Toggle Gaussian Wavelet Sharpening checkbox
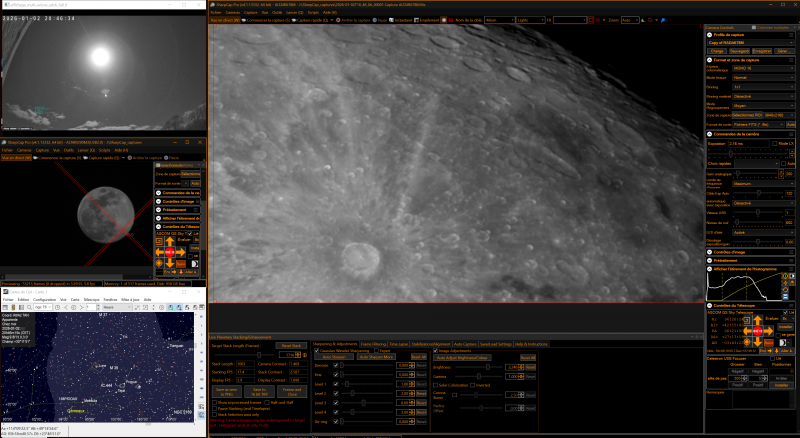 [x=317, y=351]
